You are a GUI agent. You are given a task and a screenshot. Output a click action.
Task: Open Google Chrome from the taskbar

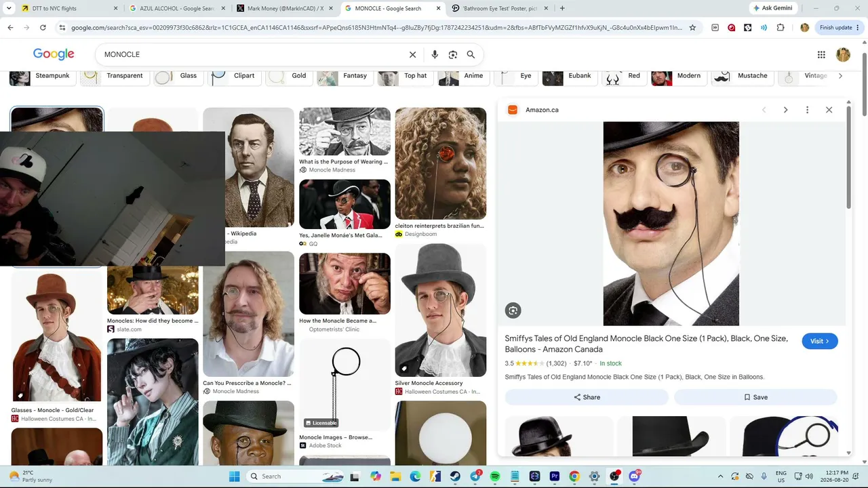pos(574,476)
